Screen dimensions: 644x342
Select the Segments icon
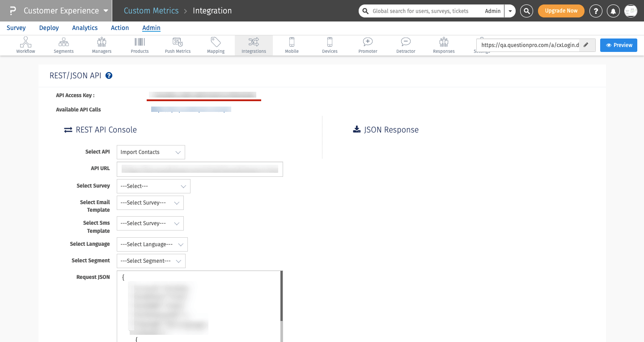click(x=63, y=45)
